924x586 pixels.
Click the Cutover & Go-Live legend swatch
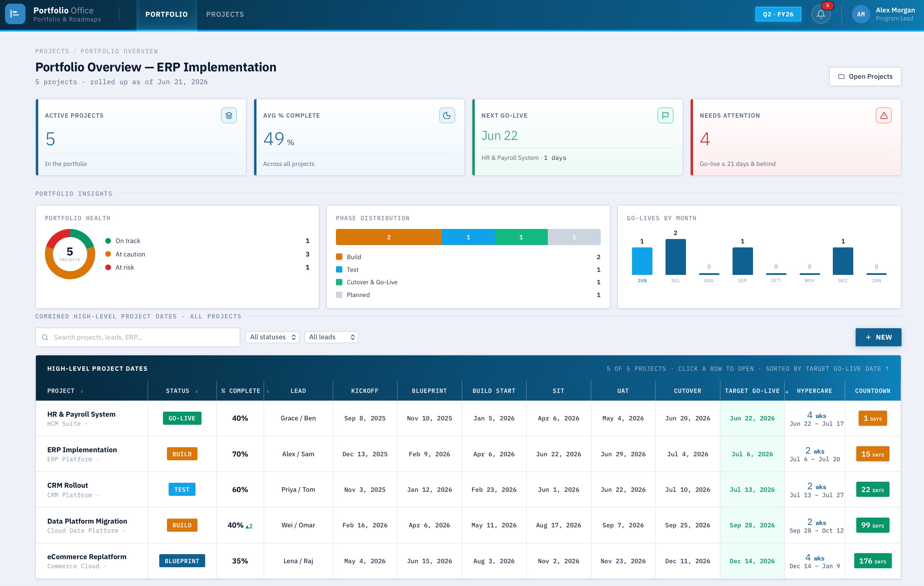pyautogui.click(x=339, y=282)
